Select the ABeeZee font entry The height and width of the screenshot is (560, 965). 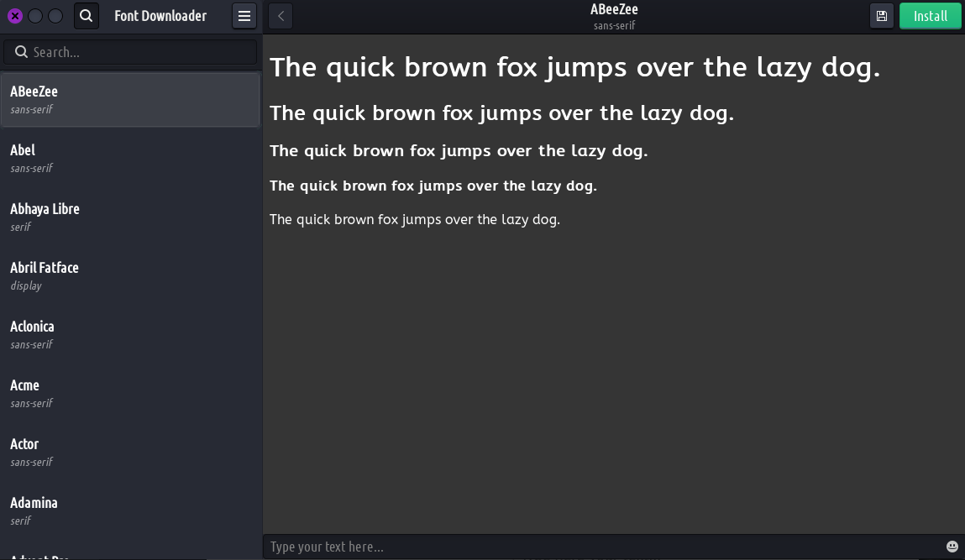[130, 99]
